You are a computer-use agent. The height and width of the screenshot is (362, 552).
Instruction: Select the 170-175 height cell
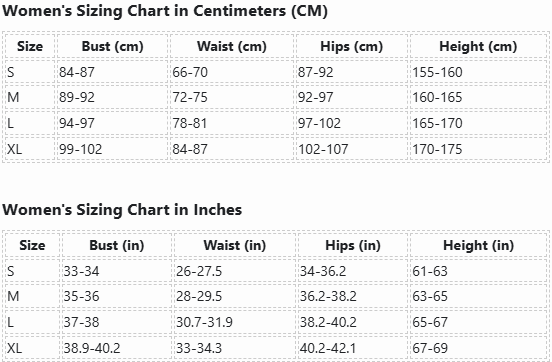pyautogui.click(x=478, y=149)
